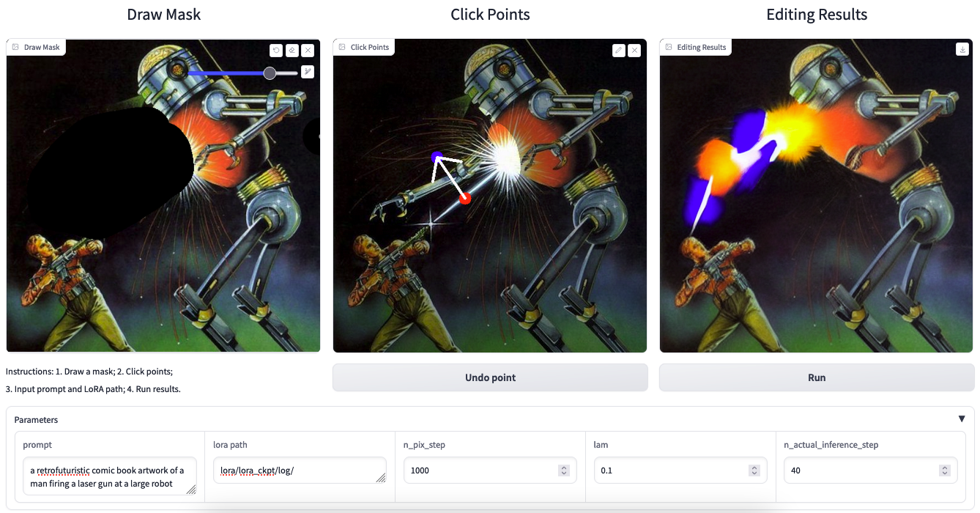
Task: Click the lam value stepper arrows
Action: [x=754, y=470]
